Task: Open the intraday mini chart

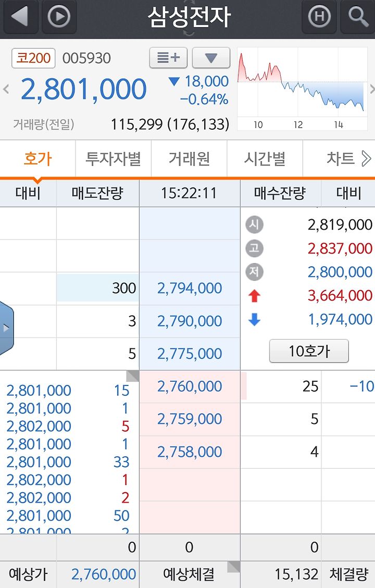Action: click(302, 89)
